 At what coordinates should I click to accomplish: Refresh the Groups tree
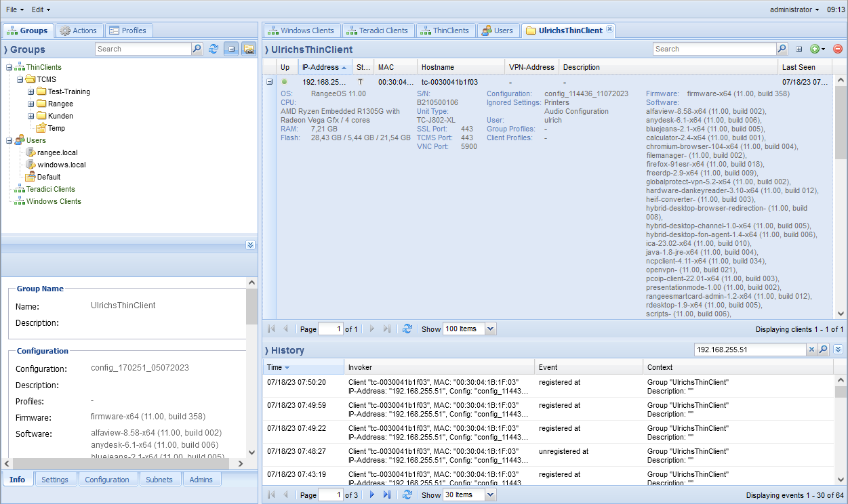214,49
